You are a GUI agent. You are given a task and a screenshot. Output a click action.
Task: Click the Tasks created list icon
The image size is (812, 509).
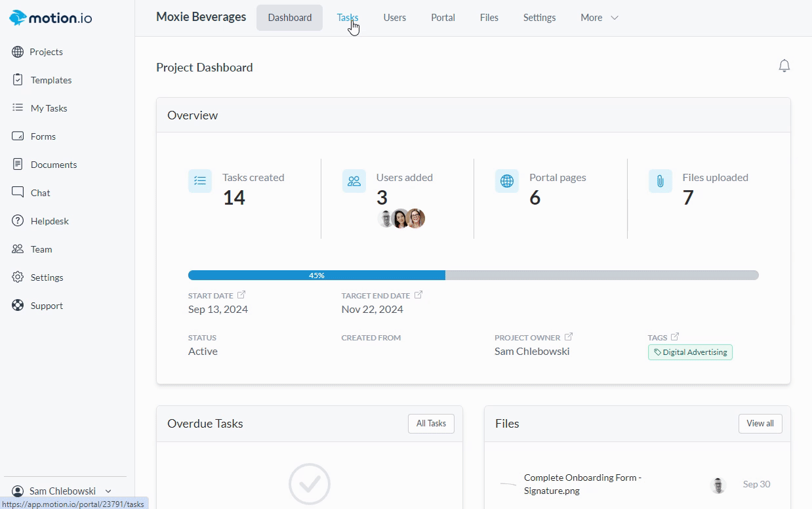[x=200, y=181]
